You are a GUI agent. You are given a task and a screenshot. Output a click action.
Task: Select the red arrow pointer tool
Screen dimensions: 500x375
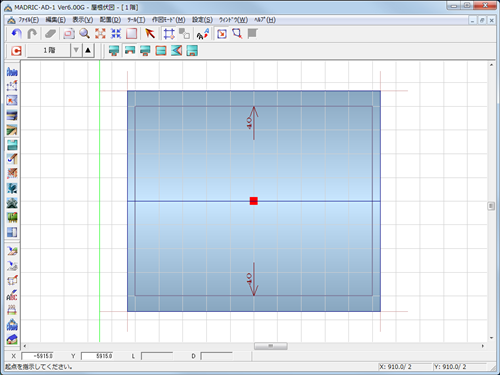pyautogui.click(x=150, y=34)
